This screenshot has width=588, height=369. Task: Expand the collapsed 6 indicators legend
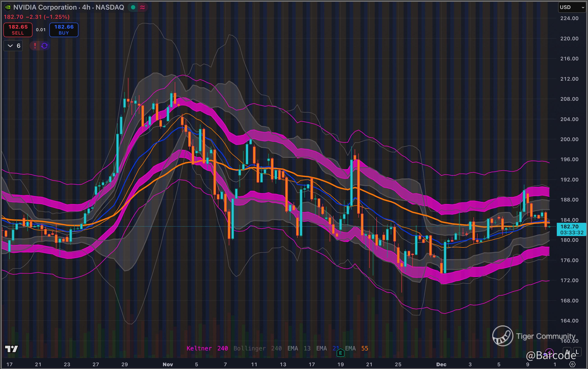(x=13, y=46)
